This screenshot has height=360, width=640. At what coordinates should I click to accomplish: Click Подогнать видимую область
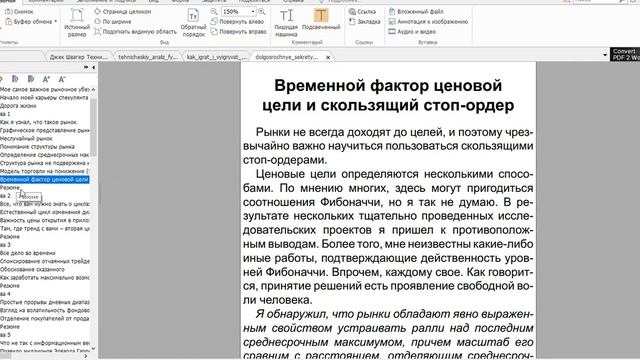[135, 31]
